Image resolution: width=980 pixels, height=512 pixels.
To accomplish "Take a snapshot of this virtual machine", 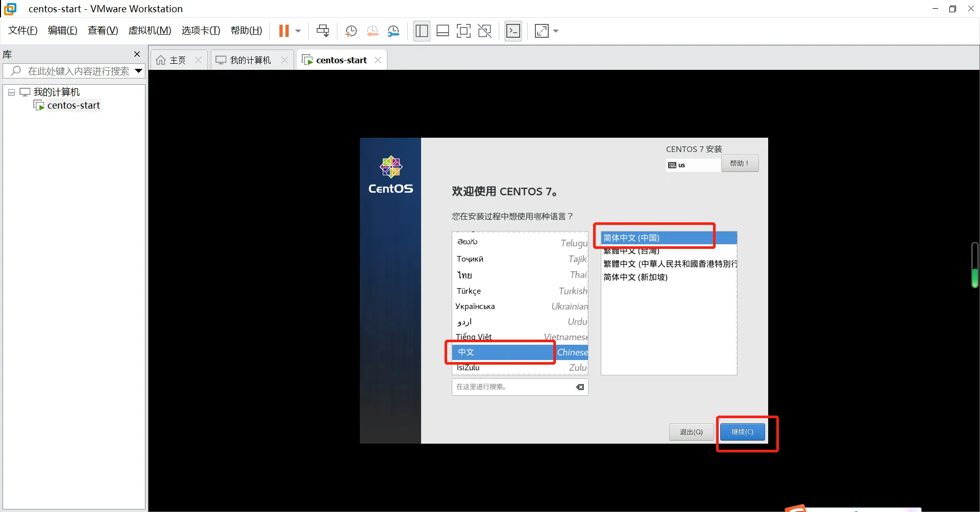I will click(x=351, y=31).
